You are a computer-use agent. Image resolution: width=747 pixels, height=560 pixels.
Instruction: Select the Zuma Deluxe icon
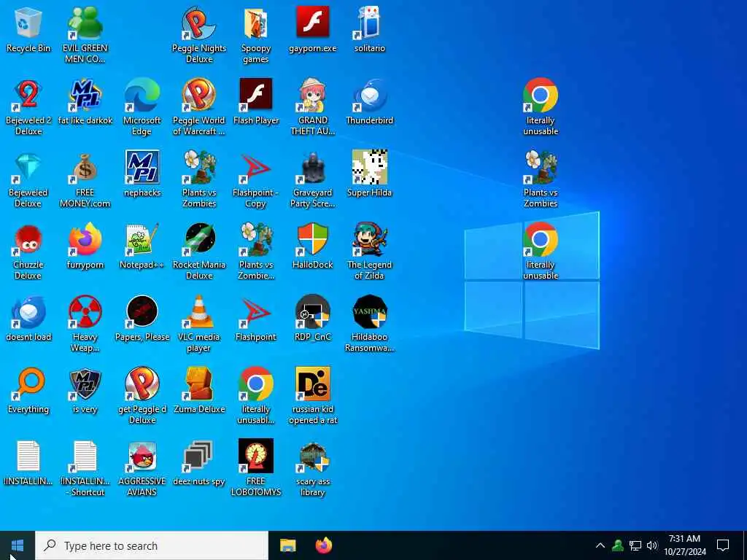click(x=198, y=384)
